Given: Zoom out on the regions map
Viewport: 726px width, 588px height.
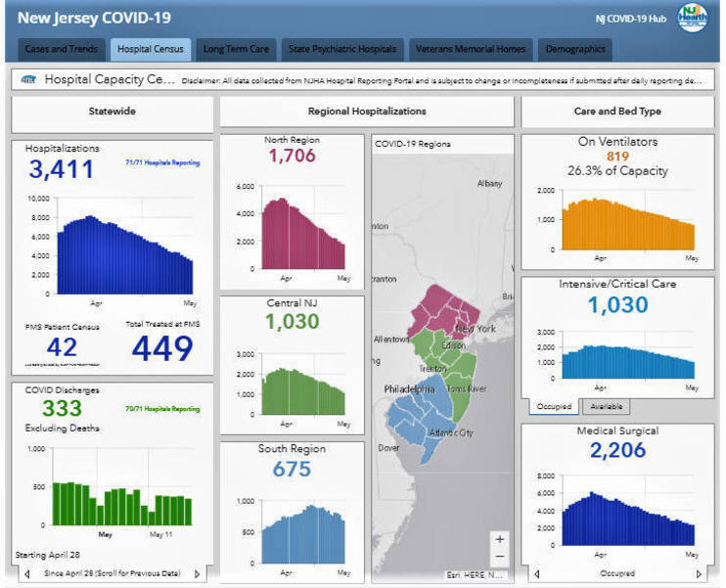Looking at the screenshot, I should (500, 557).
